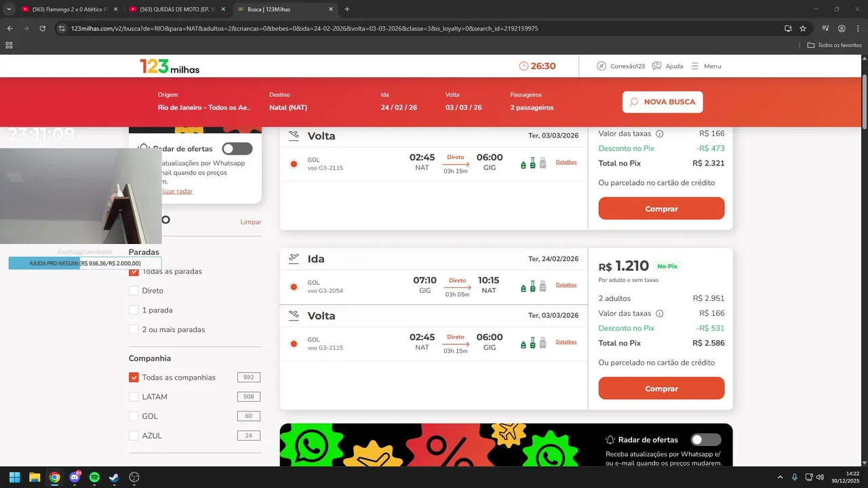
Task: Click install app icon in address bar
Action: [x=788, y=28]
